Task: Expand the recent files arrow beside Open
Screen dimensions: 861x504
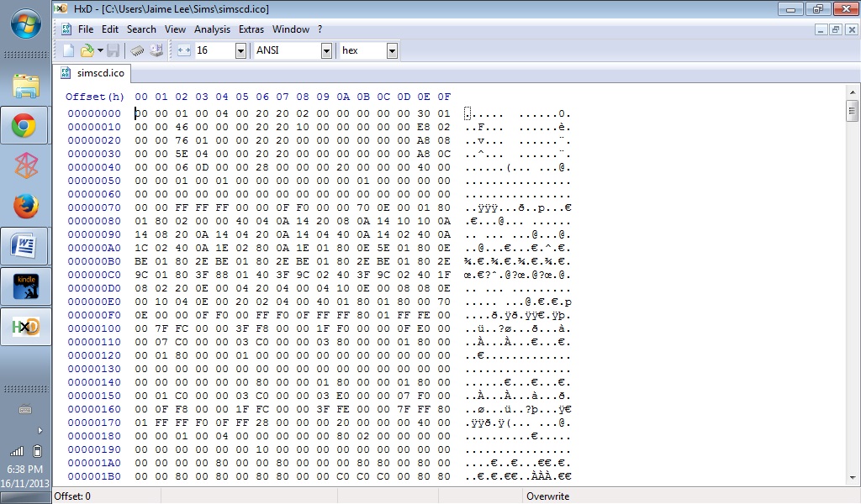Action: click(x=100, y=50)
